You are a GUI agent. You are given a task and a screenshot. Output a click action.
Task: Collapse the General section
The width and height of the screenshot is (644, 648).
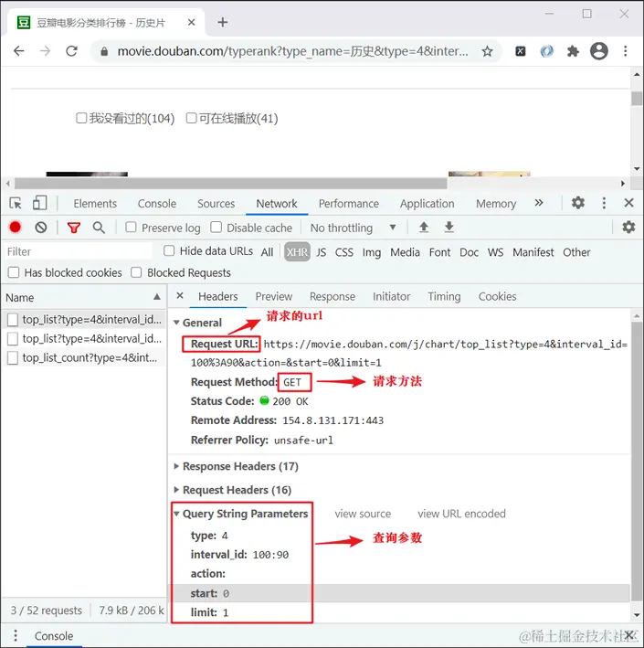176,323
